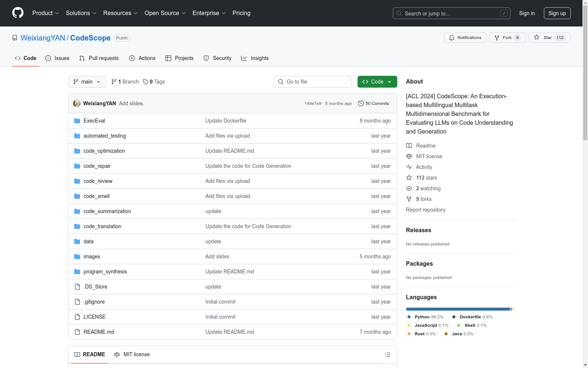
Task: Switch to the Projects tab
Action: [x=179, y=58]
